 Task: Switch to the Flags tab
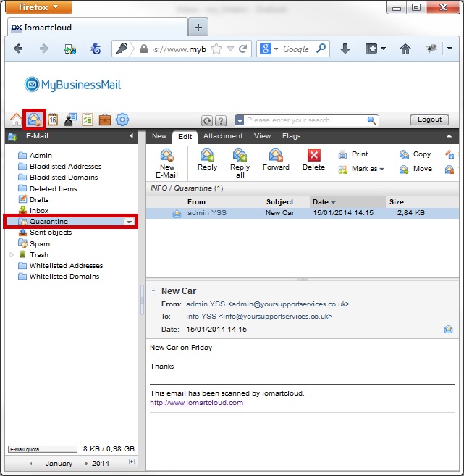pos(291,136)
